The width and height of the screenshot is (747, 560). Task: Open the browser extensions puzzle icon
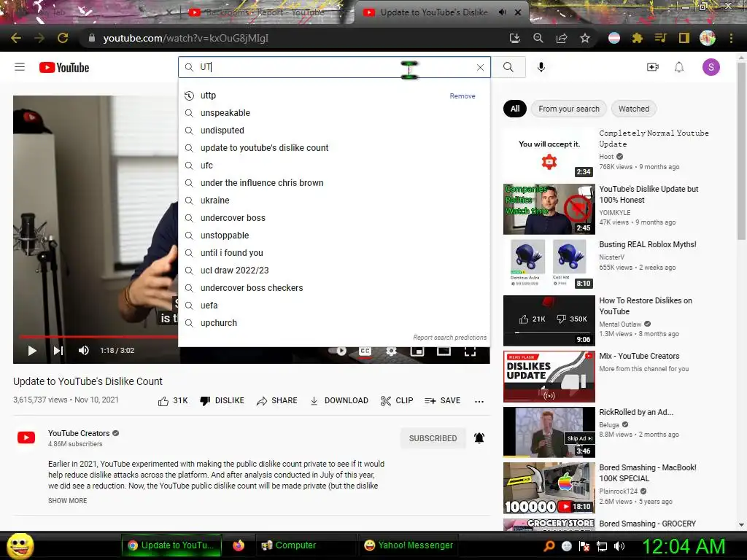point(637,38)
